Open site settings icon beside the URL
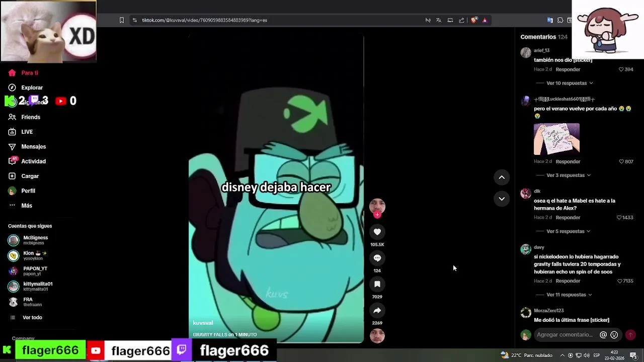644x362 pixels. [x=134, y=20]
